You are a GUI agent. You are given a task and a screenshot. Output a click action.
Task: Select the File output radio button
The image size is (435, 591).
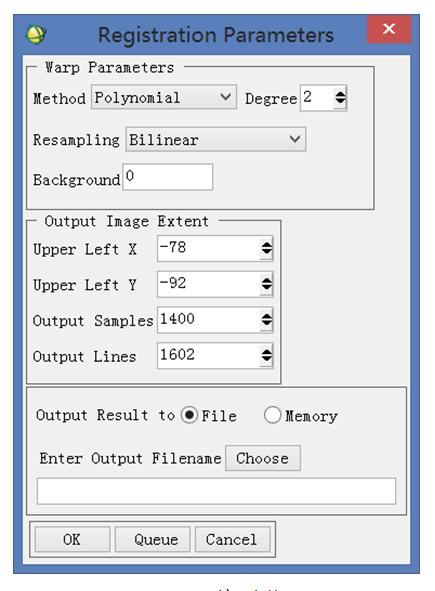189,415
